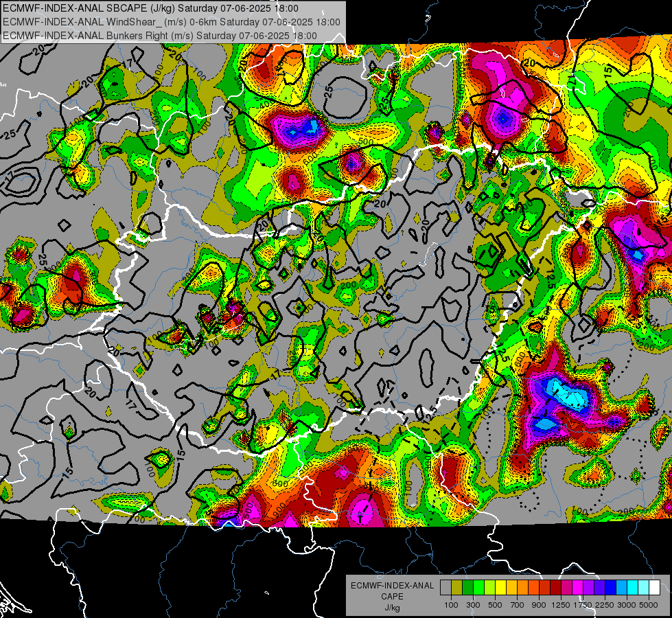Click the 900 value under the legend bar

click(539, 605)
